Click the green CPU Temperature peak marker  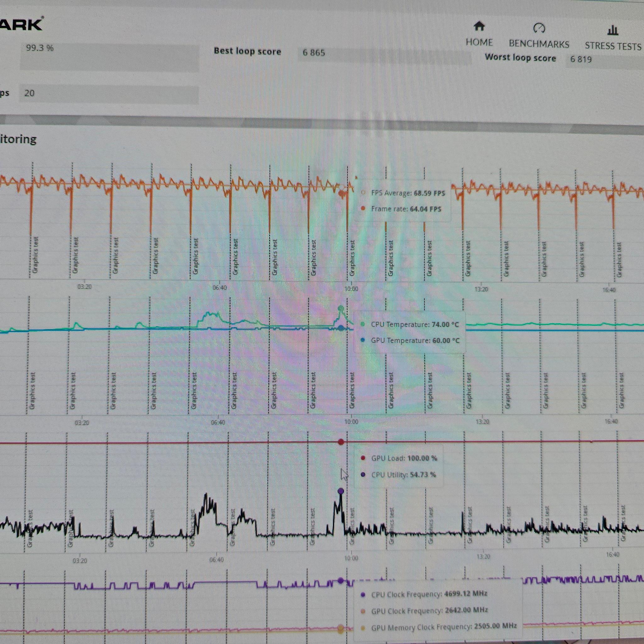(x=341, y=308)
